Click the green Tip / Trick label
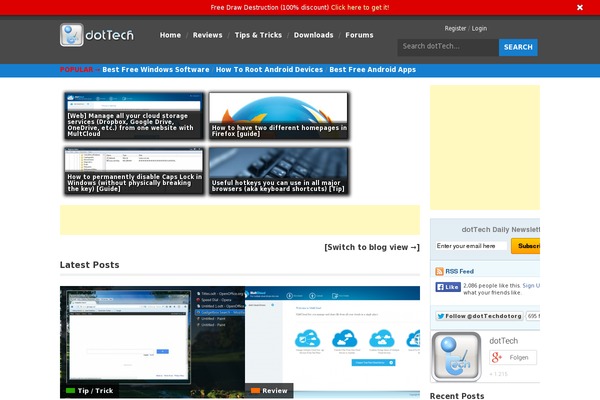The image size is (600, 400). pos(90,391)
